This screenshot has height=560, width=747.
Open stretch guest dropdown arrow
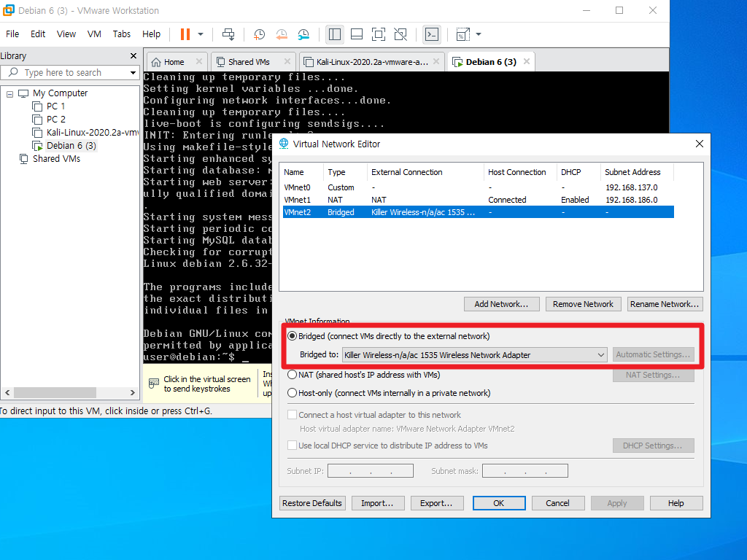tap(479, 34)
